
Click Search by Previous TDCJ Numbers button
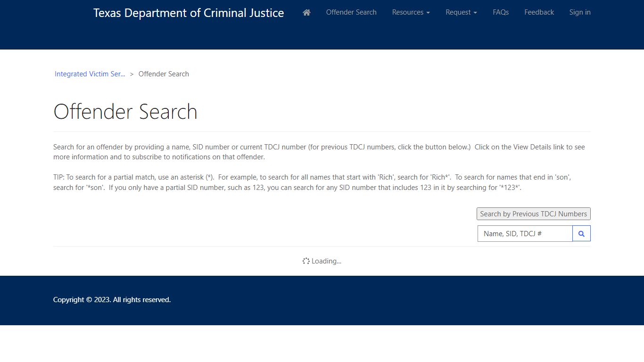click(x=534, y=214)
